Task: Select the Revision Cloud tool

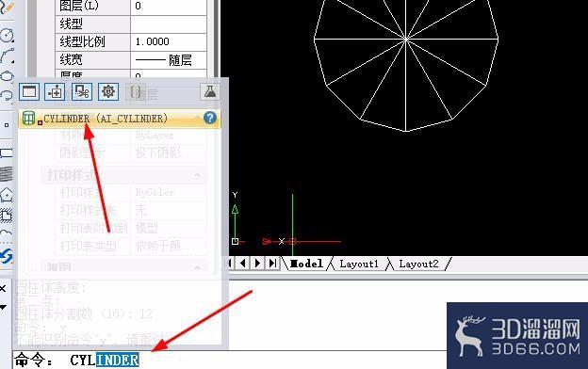Action: tap(7, 233)
